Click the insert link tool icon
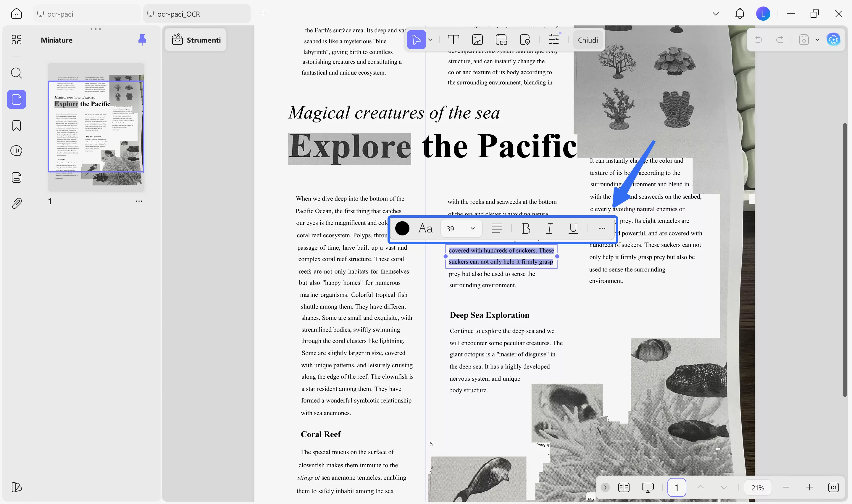Viewport: 852px width, 504px height. click(x=501, y=40)
